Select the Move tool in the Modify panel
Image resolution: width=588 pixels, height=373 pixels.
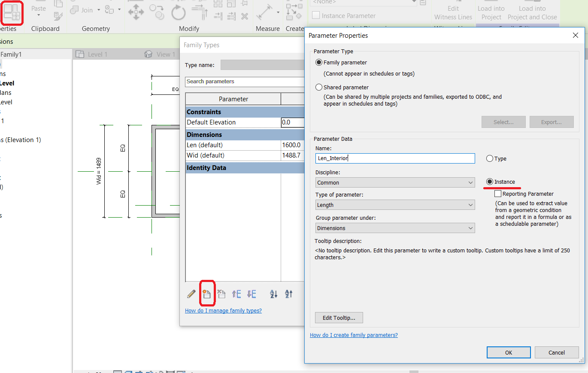(x=136, y=12)
